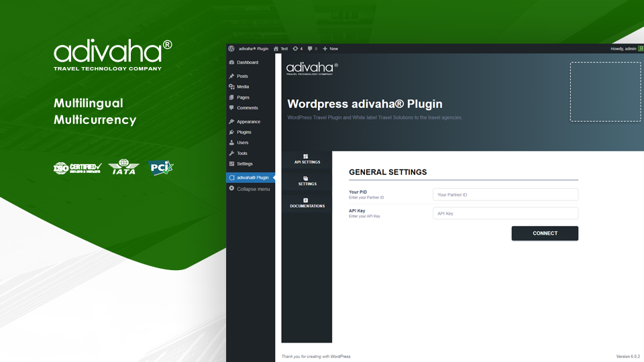Focus the Your Partner ID input field
The width and height of the screenshot is (644, 362).
click(x=505, y=194)
